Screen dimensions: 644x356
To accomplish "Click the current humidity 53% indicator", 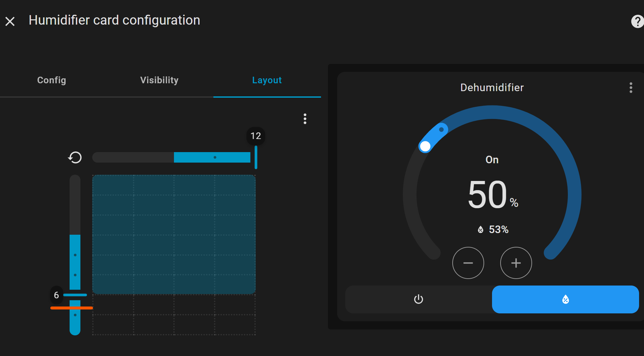I will click(x=493, y=229).
